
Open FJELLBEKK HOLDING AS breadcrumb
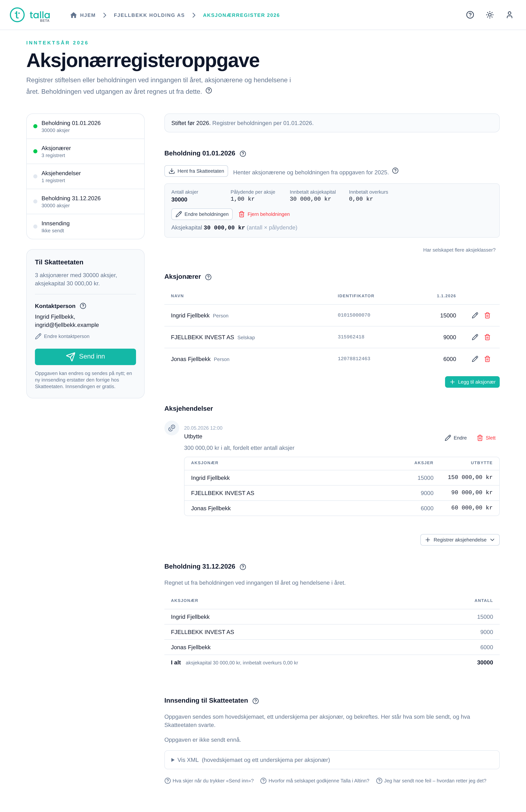tap(149, 15)
